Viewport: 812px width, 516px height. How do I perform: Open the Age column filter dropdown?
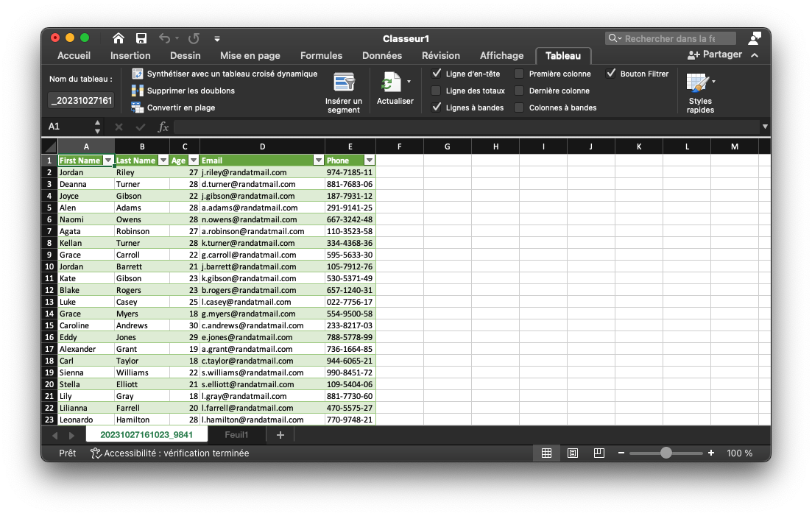click(194, 160)
